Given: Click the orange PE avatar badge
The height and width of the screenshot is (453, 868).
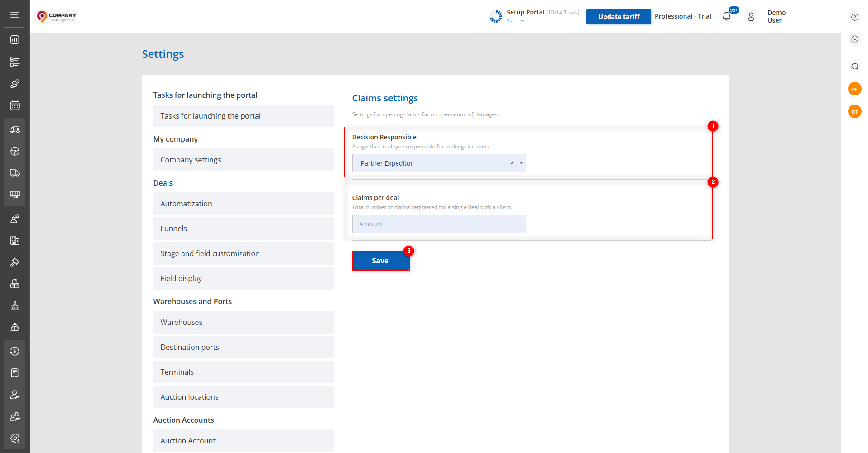Looking at the screenshot, I should [x=854, y=89].
